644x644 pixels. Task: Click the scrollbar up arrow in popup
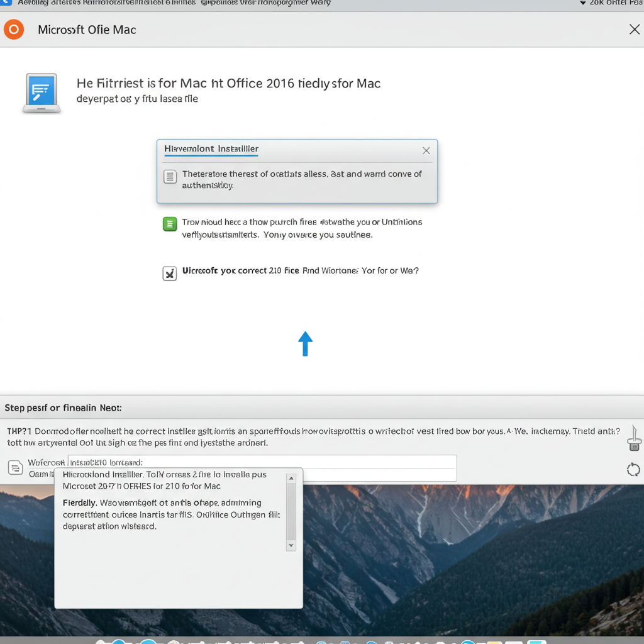(291, 479)
